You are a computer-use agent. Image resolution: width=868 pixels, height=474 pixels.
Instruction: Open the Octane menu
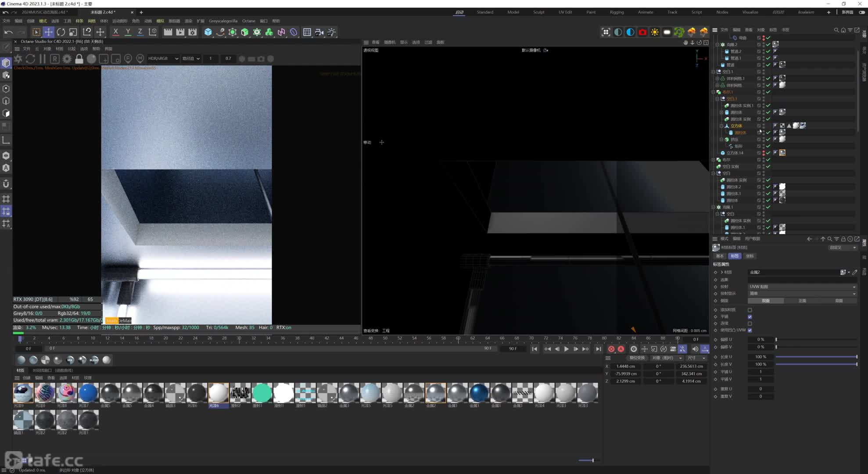pyautogui.click(x=248, y=21)
